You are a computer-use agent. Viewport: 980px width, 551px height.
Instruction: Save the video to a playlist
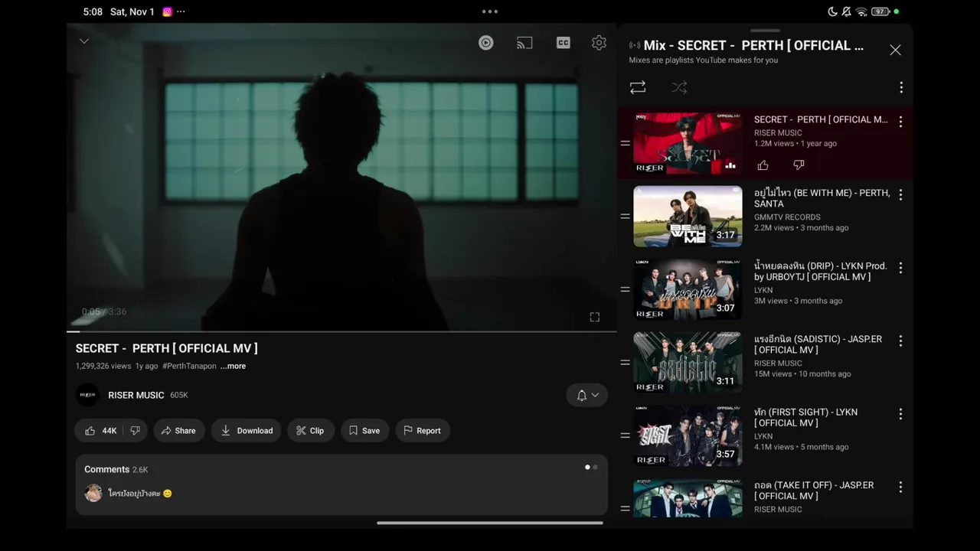pyautogui.click(x=364, y=431)
